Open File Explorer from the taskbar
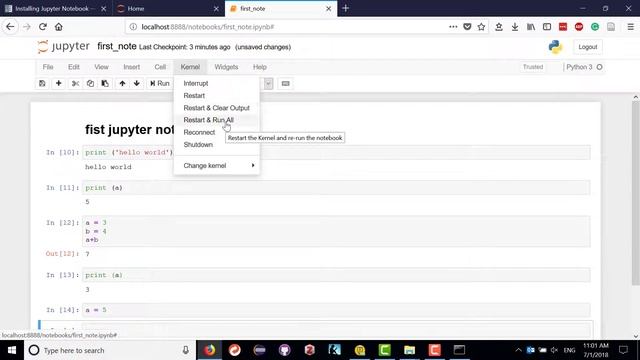This screenshot has height=360, width=640. click(x=409, y=350)
